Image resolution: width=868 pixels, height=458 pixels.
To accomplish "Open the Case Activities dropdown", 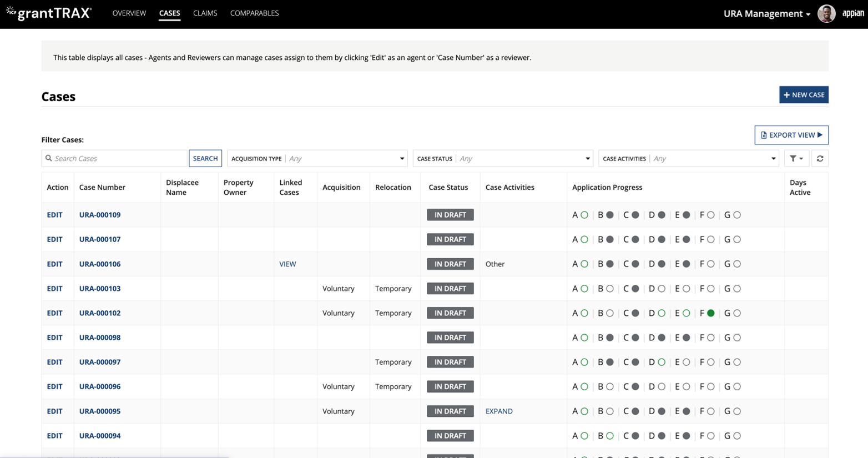I will pyautogui.click(x=689, y=159).
